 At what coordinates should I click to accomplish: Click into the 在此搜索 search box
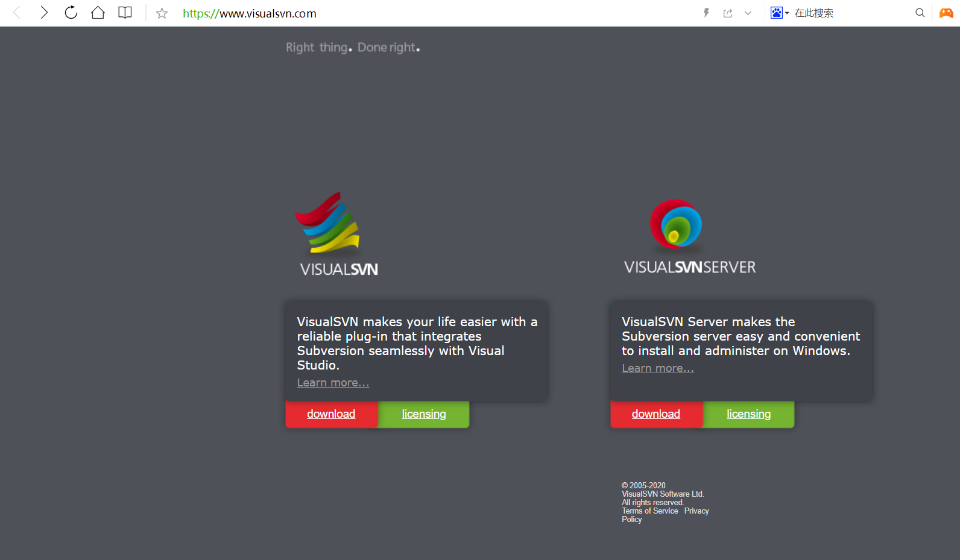click(850, 13)
